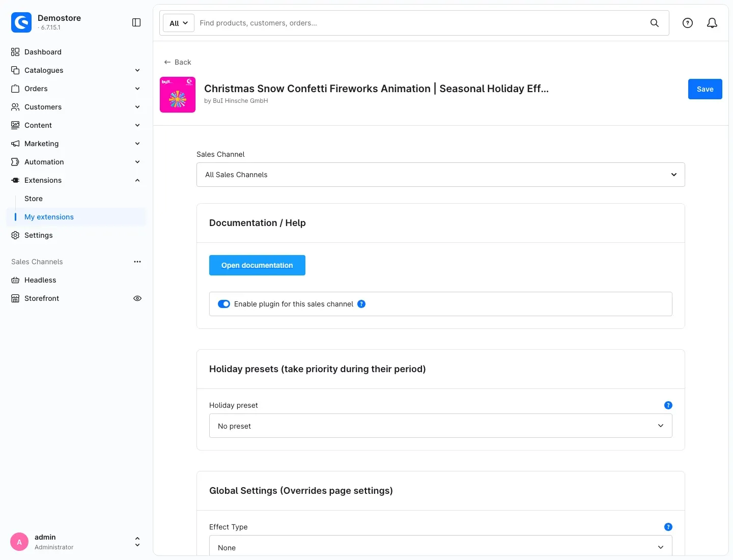Click the Extensions plug icon

(x=15, y=180)
